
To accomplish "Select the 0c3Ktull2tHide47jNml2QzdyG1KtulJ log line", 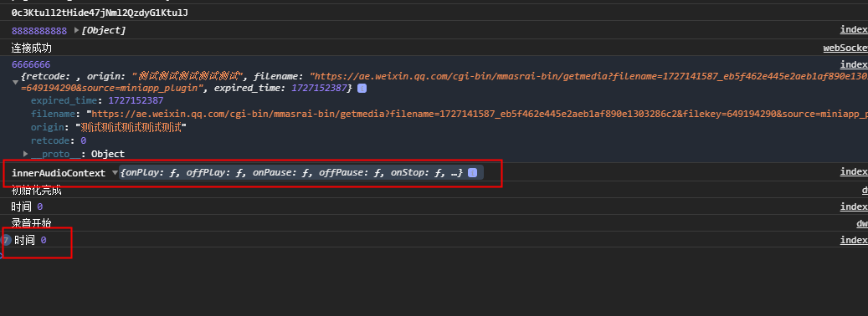I will tap(100, 13).
